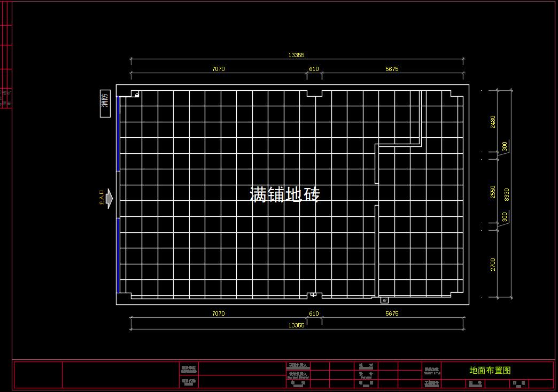
Task: Select the lower blue window line on left wall
Action: [x=118, y=255]
